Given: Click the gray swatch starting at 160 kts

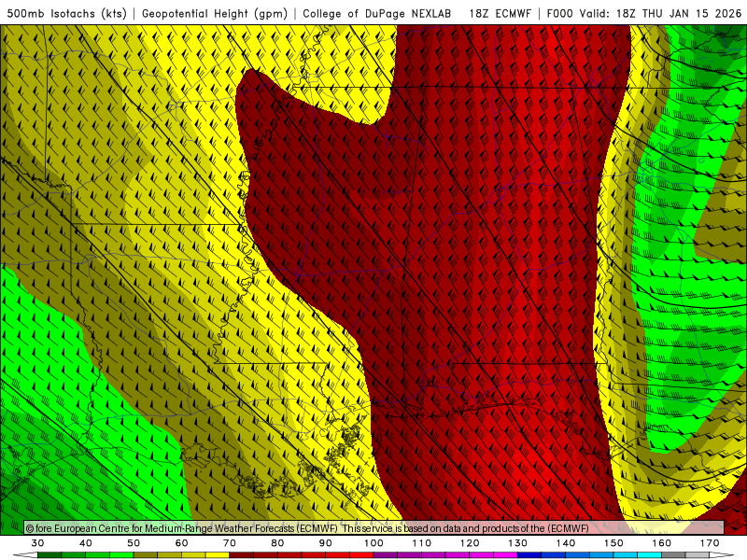Looking at the screenshot, I should point(673,555).
